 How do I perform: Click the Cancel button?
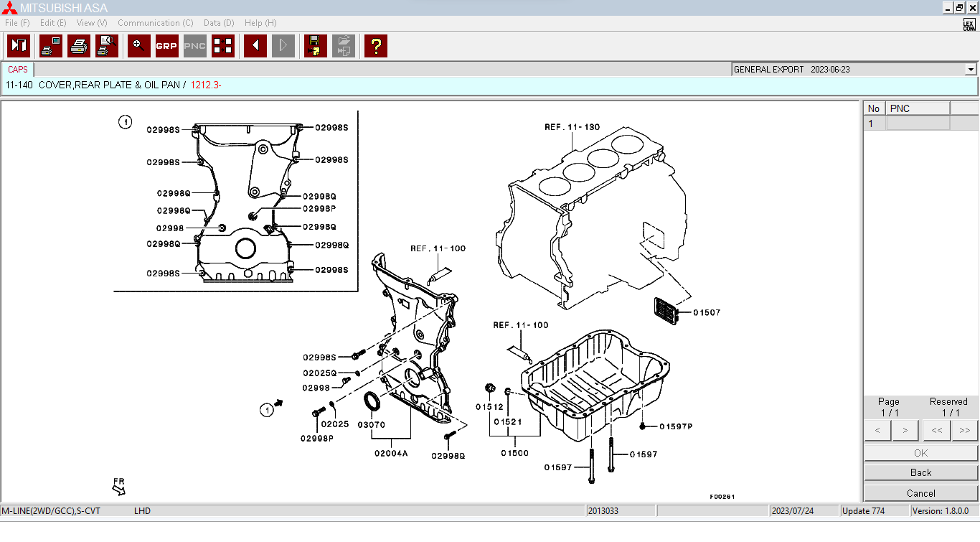click(x=920, y=493)
